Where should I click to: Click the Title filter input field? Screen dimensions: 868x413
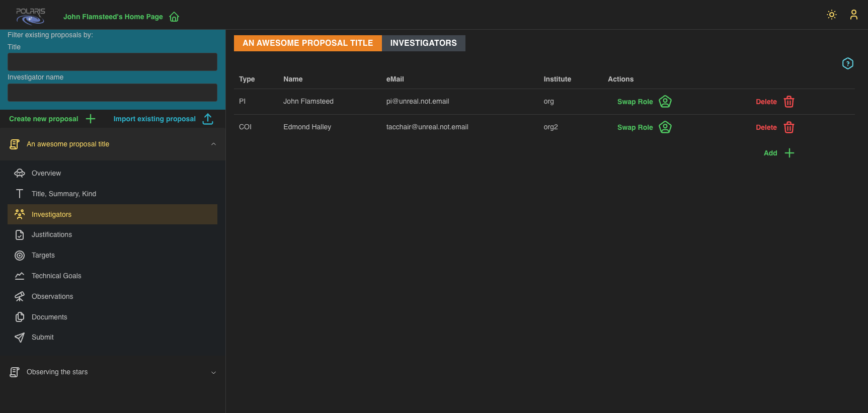click(112, 62)
